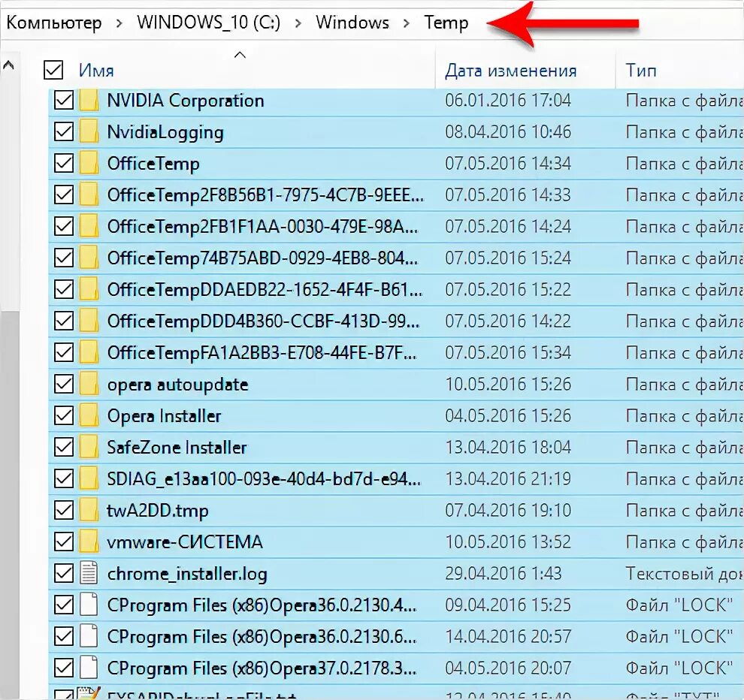Uncheck the Opera Installer checkbox
The image size is (744, 700).
click(64, 416)
